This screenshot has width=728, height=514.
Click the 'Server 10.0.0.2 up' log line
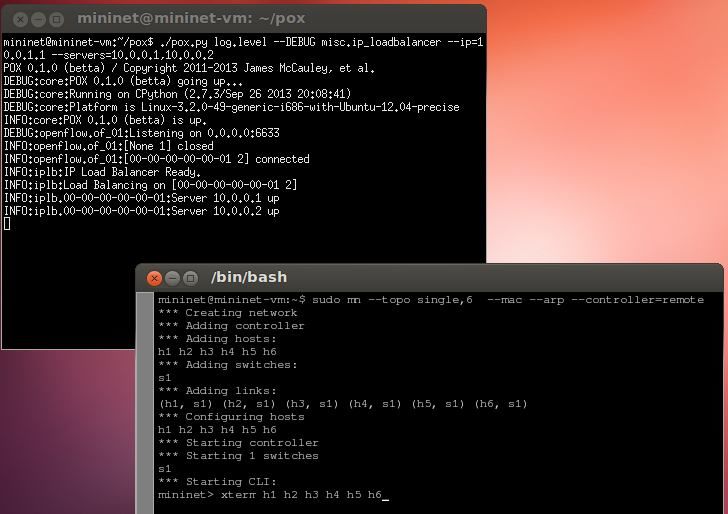coord(141,211)
